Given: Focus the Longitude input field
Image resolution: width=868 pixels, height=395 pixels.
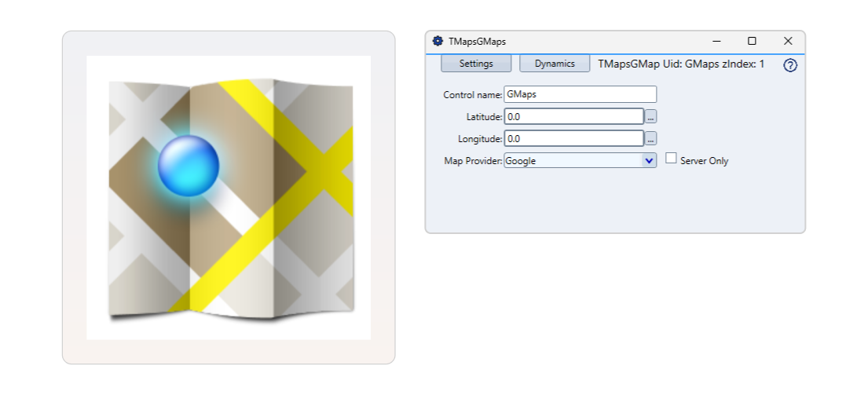Looking at the screenshot, I should (573, 138).
